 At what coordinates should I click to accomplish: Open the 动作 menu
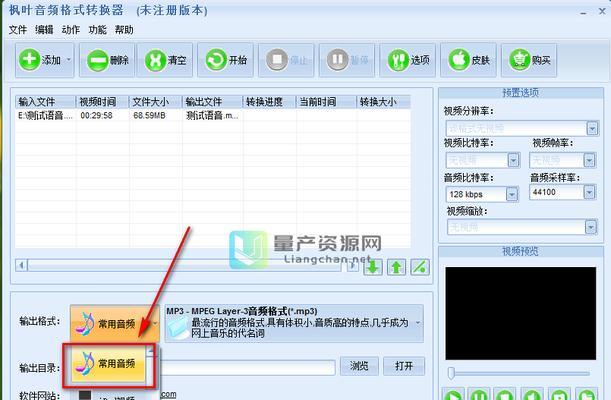click(71, 30)
